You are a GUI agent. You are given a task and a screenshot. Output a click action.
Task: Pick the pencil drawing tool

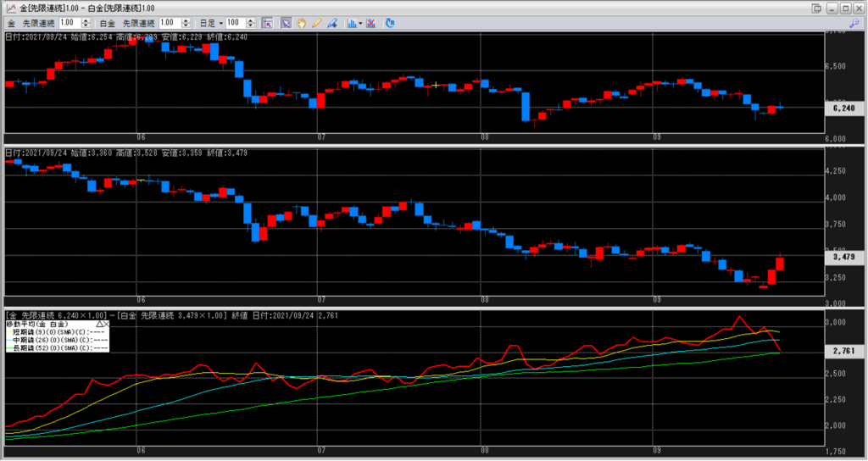(x=317, y=22)
